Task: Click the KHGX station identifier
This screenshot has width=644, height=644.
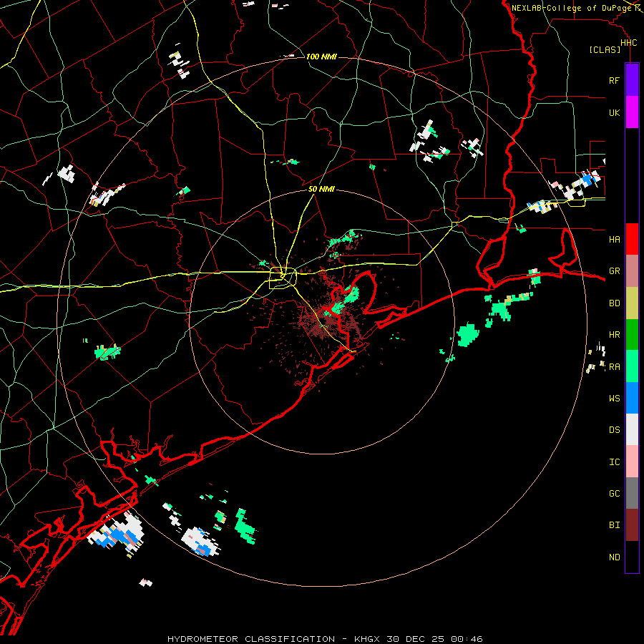Action: pyautogui.click(x=367, y=639)
